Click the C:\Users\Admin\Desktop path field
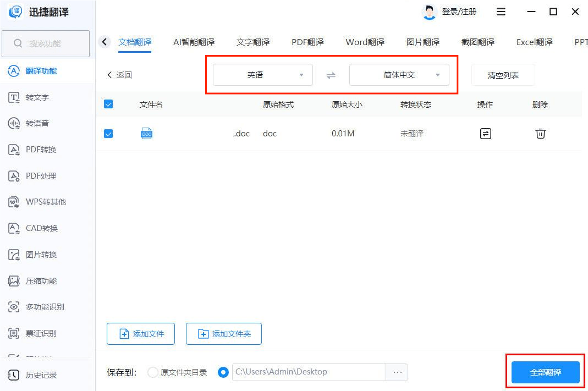 pyautogui.click(x=309, y=372)
